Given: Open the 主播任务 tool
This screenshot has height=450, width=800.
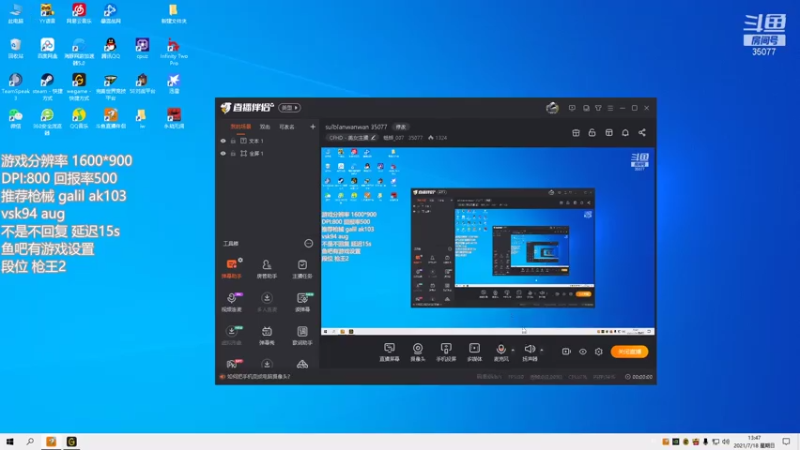Looking at the screenshot, I should (302, 268).
